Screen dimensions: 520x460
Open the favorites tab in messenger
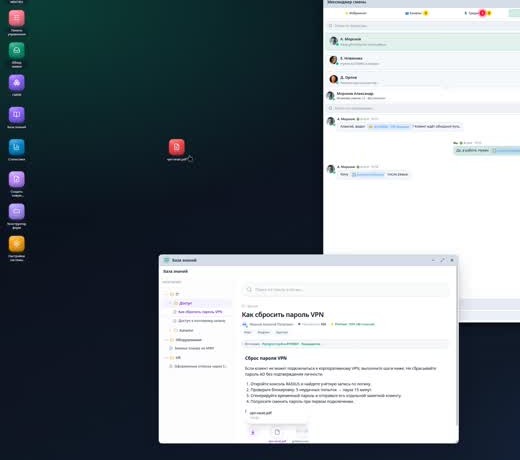(x=356, y=13)
